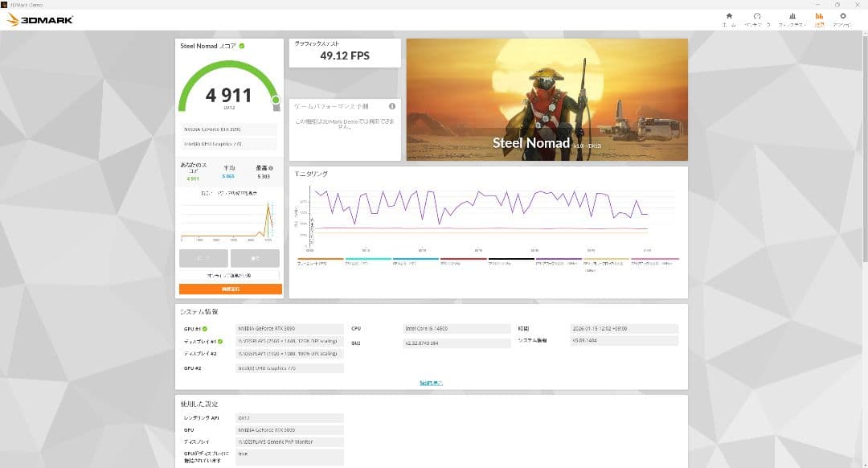The image size is (868, 468).
Task: Select the ストレステスト bar-chart icon
Action: [791, 17]
